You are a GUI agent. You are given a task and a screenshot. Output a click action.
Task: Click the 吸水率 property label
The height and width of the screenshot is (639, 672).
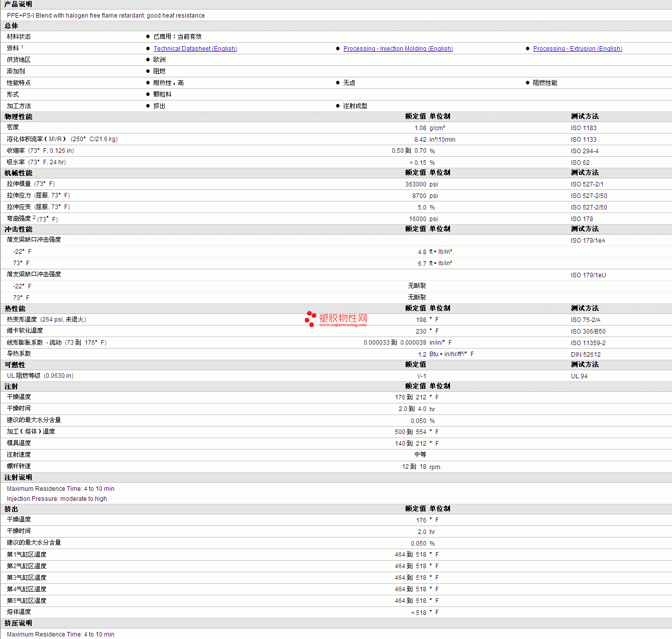tap(16, 162)
